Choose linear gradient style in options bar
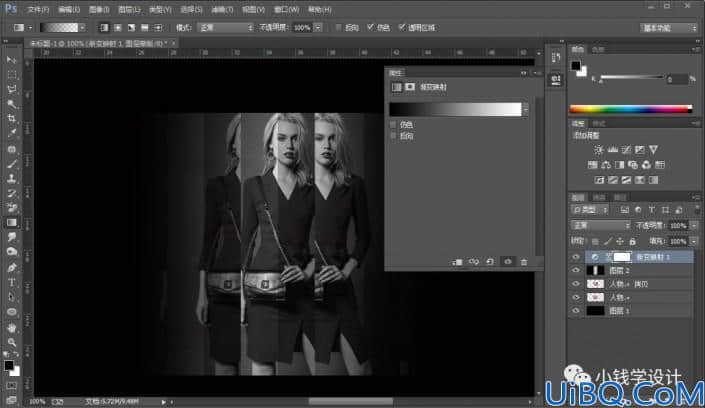705x408 pixels. click(x=104, y=28)
